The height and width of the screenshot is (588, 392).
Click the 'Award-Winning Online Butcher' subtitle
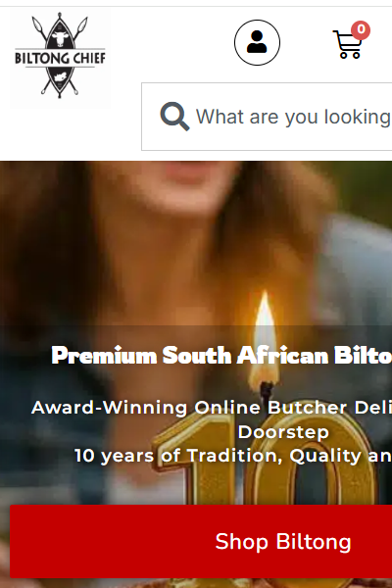(x=212, y=408)
